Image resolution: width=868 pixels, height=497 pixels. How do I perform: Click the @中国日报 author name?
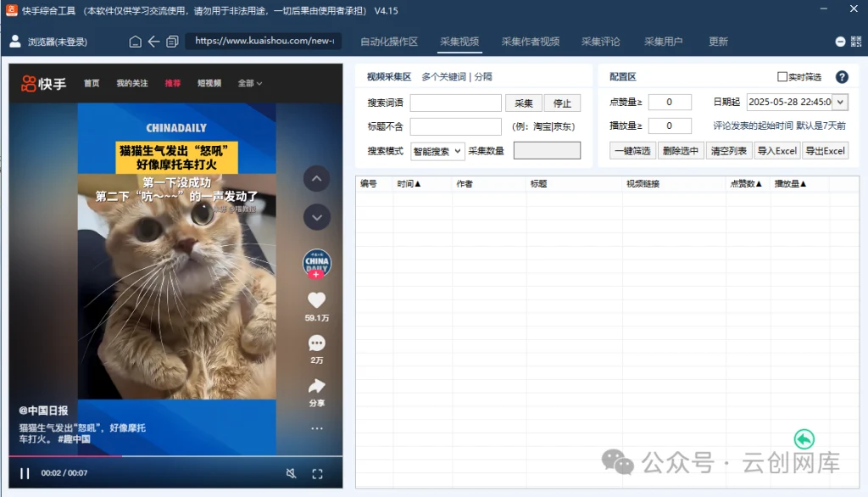pyautogui.click(x=43, y=410)
